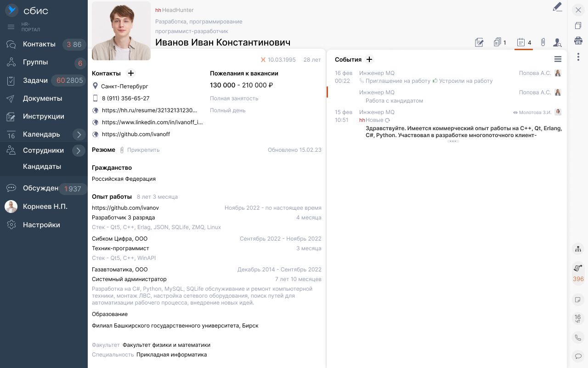Expand the Календарь submenu chevron
The image size is (588, 368).
pyautogui.click(x=79, y=134)
